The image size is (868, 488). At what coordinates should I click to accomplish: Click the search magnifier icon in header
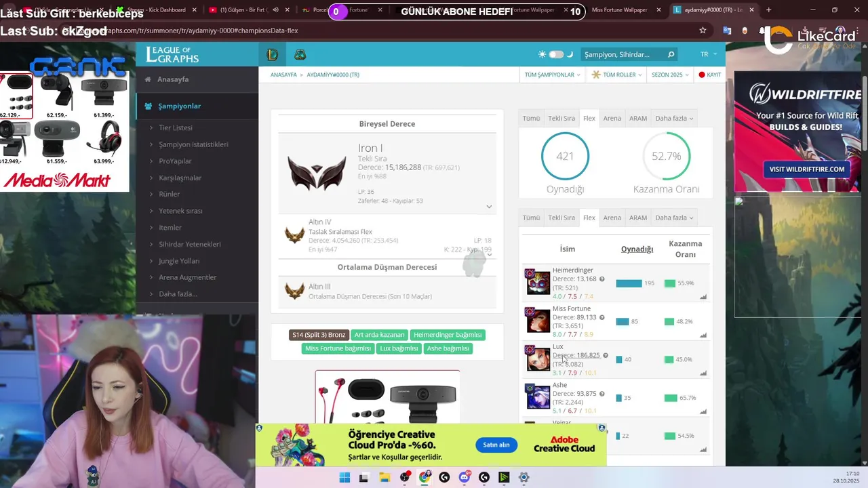tap(671, 55)
